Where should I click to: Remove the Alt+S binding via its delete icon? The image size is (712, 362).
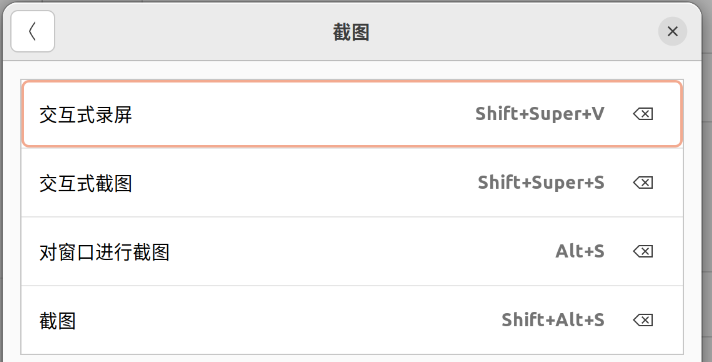pyautogui.click(x=643, y=251)
